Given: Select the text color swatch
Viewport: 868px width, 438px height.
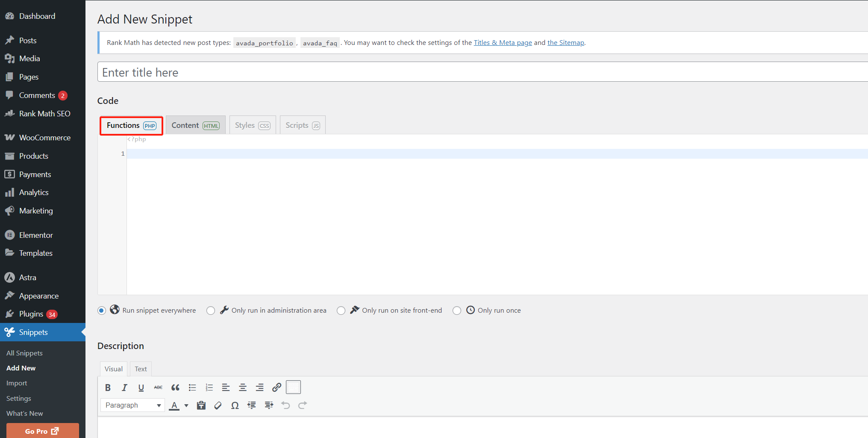Looking at the screenshot, I should (174, 405).
